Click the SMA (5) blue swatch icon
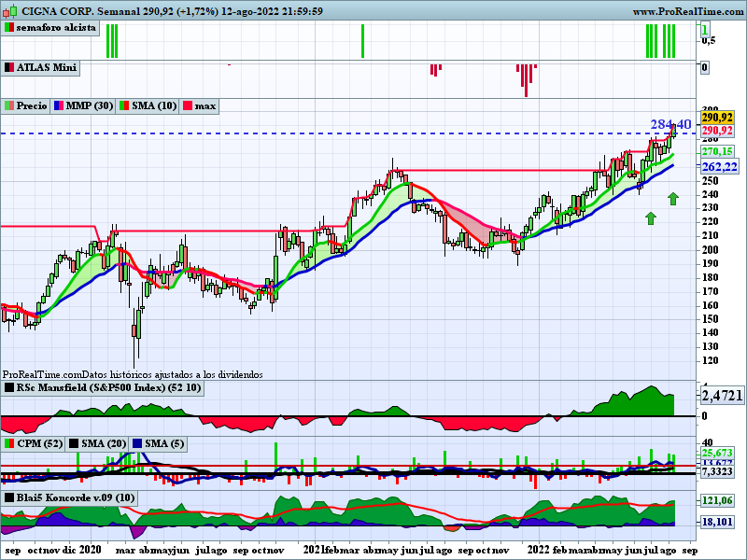The width and height of the screenshot is (747, 560). [x=137, y=444]
